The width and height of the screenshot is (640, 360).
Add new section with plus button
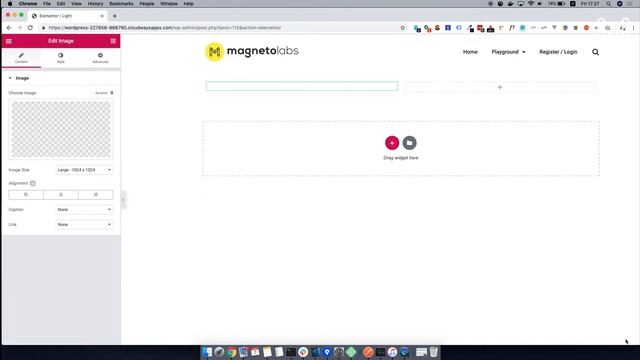click(x=392, y=143)
